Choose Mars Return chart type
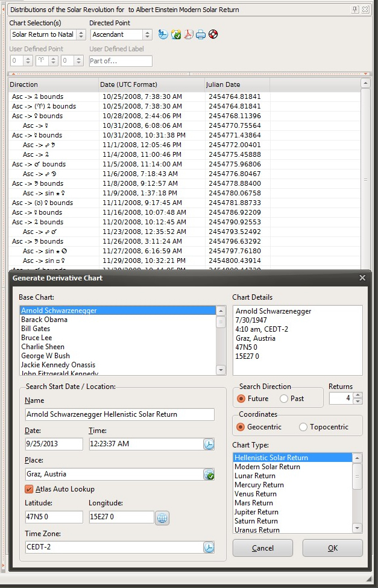This screenshot has height=588, width=378. pos(292,502)
